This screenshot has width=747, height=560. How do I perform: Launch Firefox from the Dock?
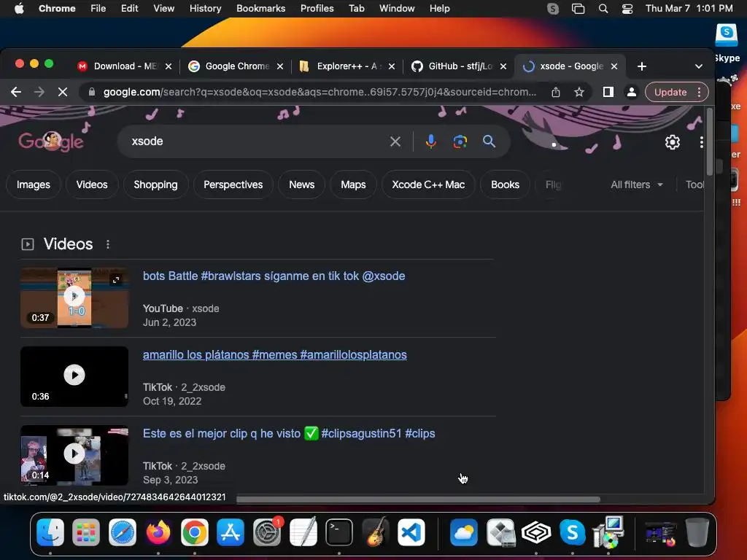point(158,532)
